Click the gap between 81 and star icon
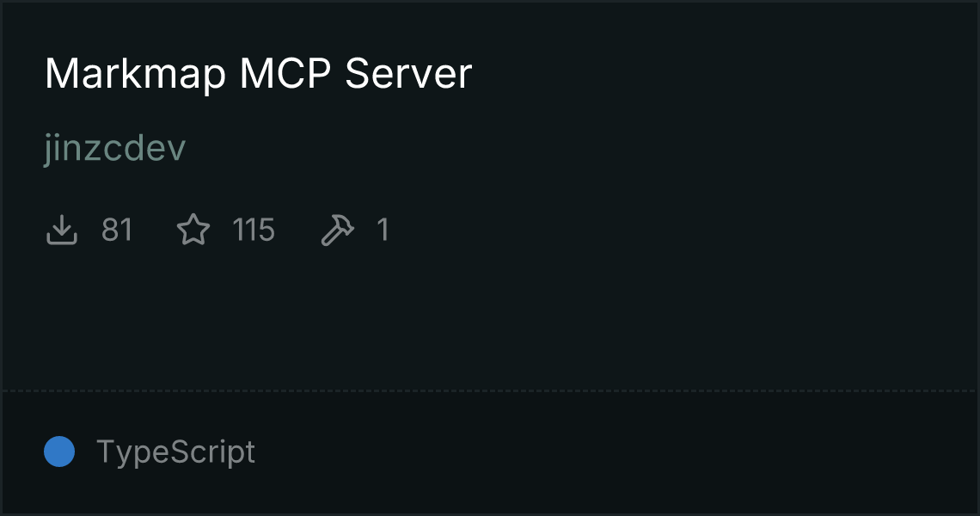The width and height of the screenshot is (980, 516). pyautogui.click(x=155, y=230)
